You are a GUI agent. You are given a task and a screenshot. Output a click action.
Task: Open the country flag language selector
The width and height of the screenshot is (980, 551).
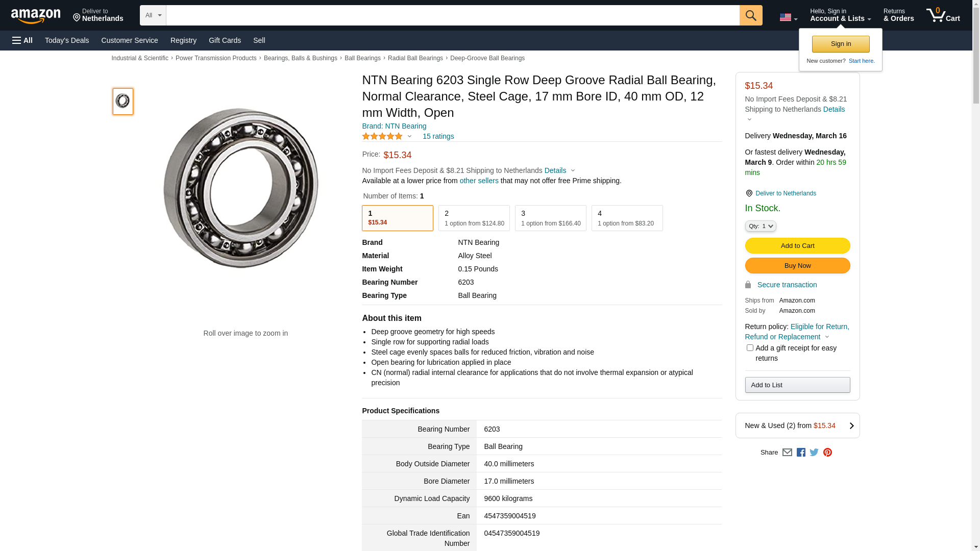[x=788, y=18]
